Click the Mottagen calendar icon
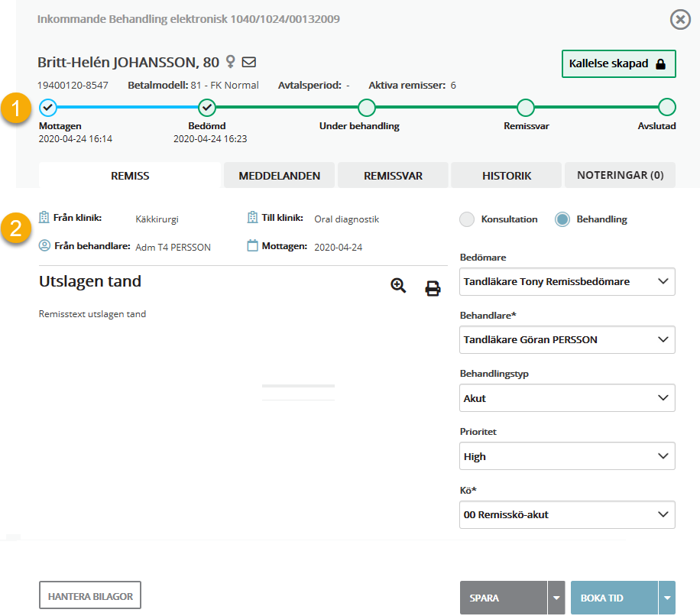 253,246
